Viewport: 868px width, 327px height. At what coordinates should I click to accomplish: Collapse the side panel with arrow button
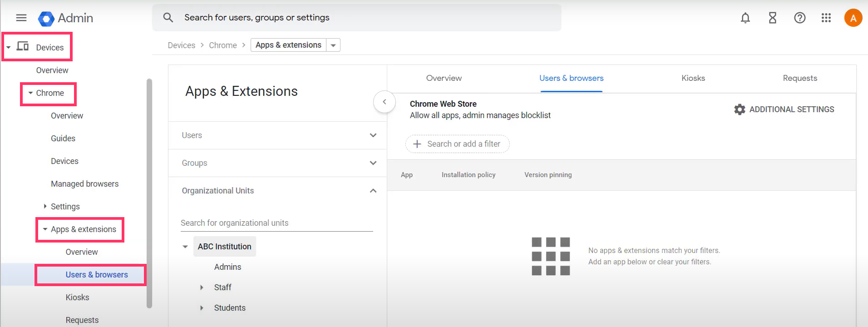click(x=385, y=102)
